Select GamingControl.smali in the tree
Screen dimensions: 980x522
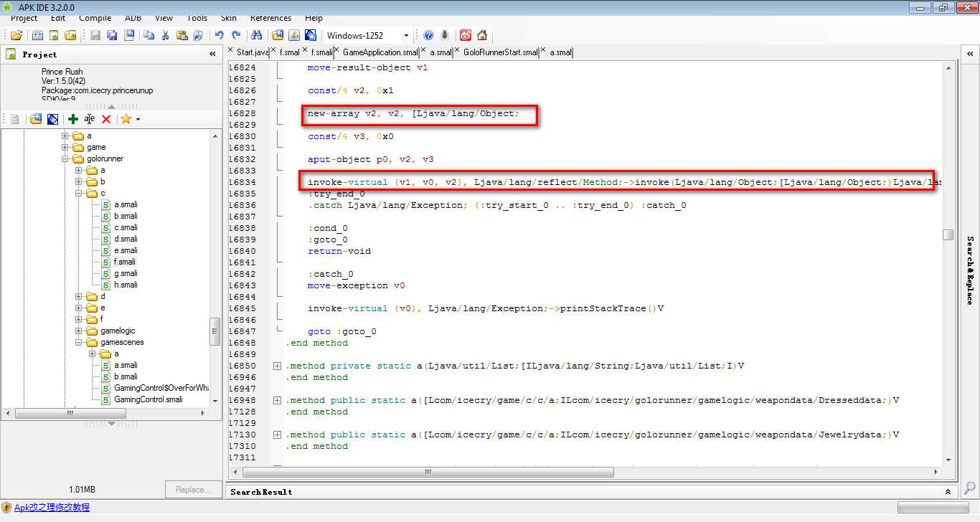[148, 399]
